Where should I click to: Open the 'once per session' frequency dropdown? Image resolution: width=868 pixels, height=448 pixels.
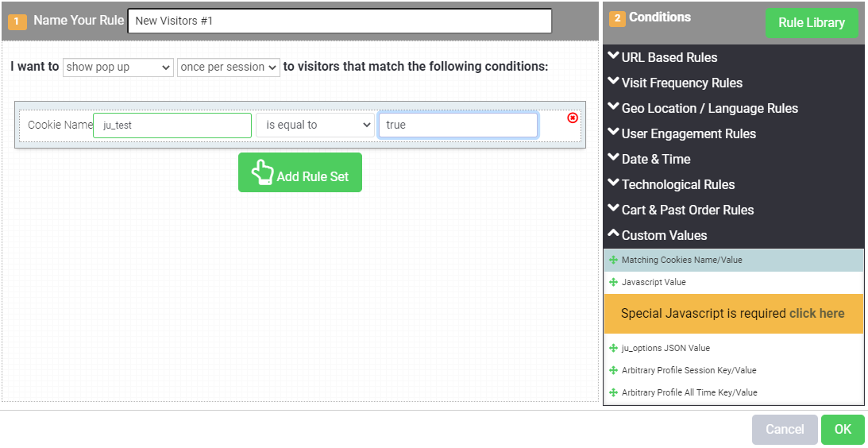click(x=228, y=68)
